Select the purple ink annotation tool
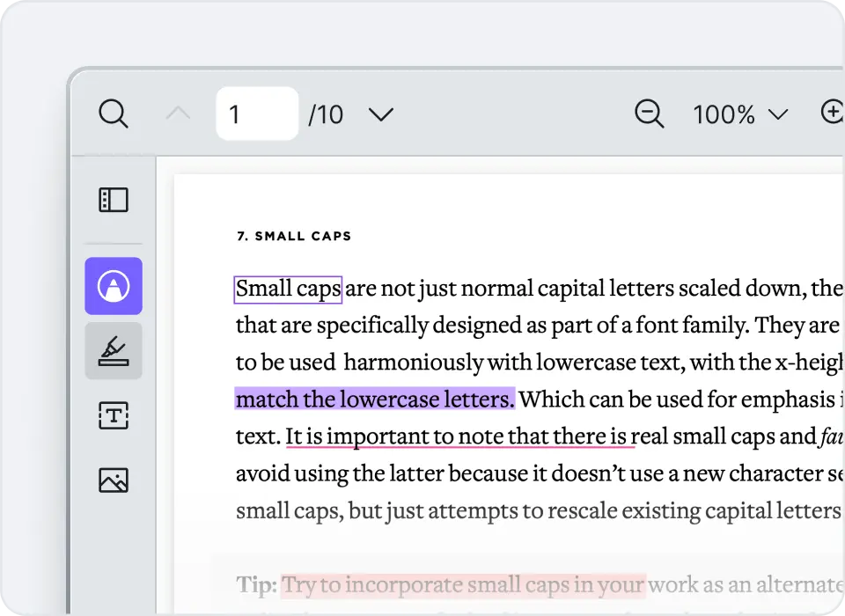Viewport: 845px width, 616px height. tap(114, 286)
